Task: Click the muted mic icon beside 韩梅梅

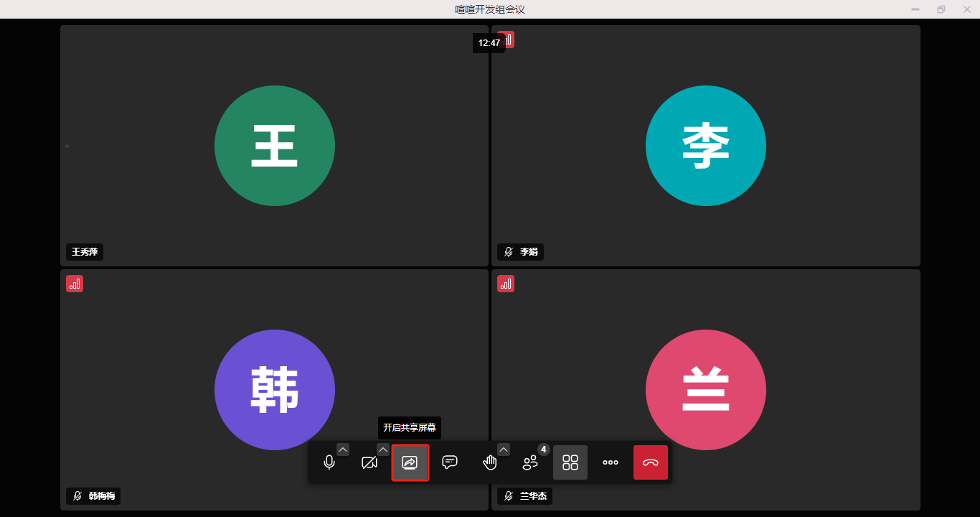Action: (77, 496)
